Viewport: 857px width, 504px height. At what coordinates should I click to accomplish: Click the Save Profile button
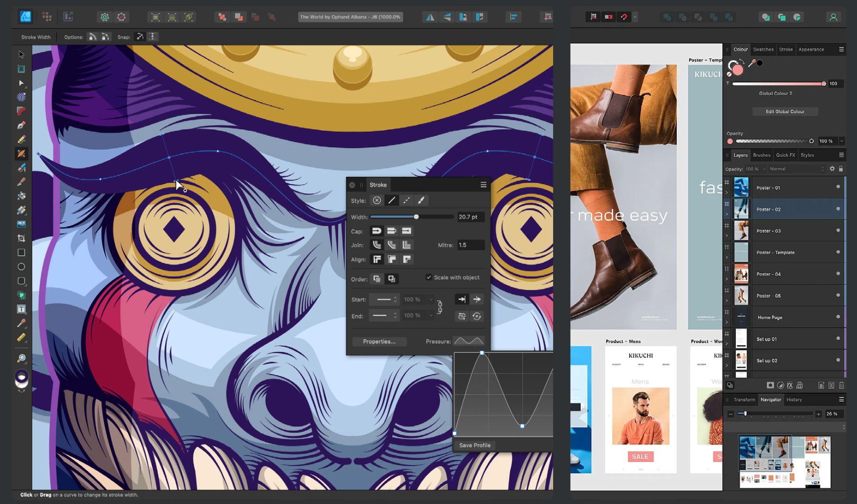(x=474, y=445)
